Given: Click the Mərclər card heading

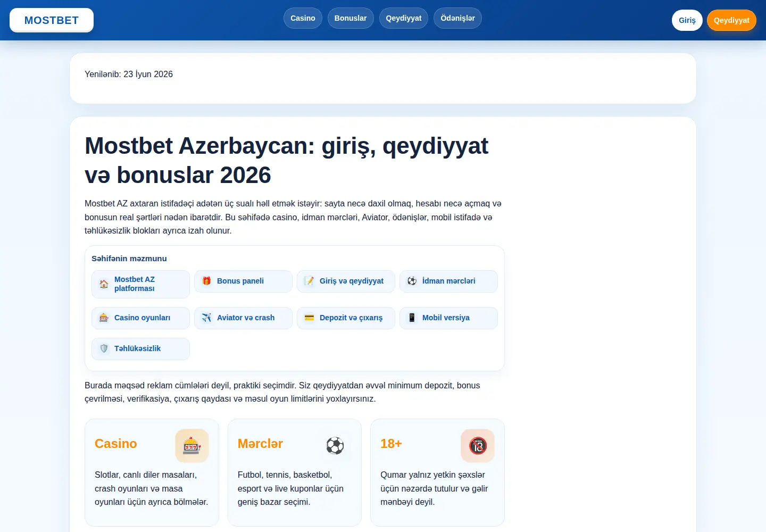Looking at the screenshot, I should coord(260,444).
